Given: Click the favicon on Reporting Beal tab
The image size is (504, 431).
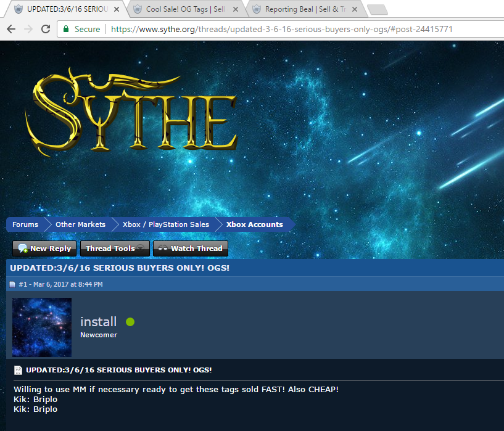Looking at the screenshot, I should tap(257, 9).
